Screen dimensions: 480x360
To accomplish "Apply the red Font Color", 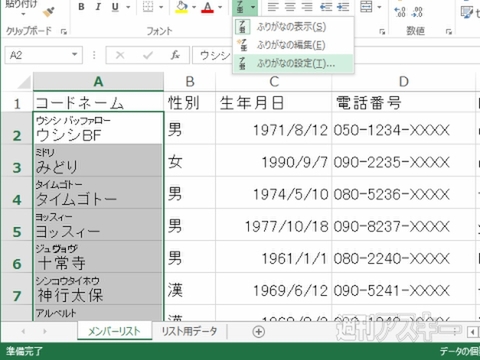I will coord(207,7).
